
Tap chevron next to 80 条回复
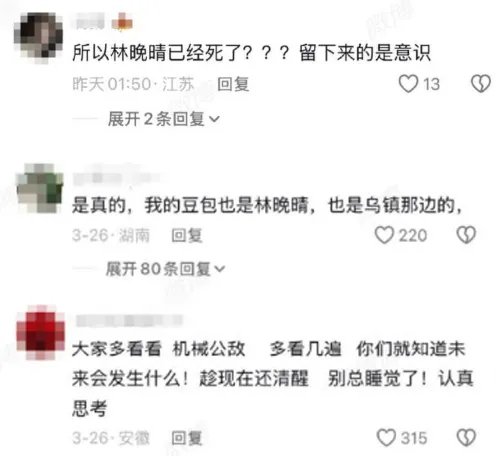click(x=220, y=269)
